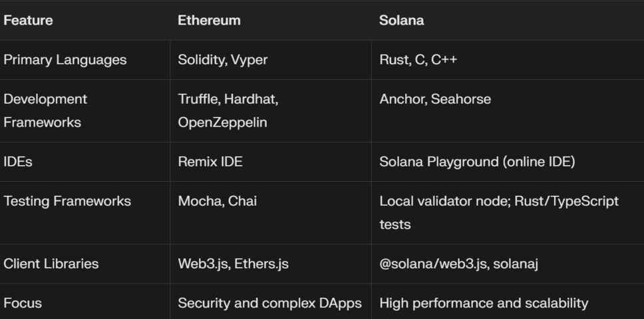Screen dimensions: 644x319
Task: Click High performance and scalability cell
Action: pos(484,304)
